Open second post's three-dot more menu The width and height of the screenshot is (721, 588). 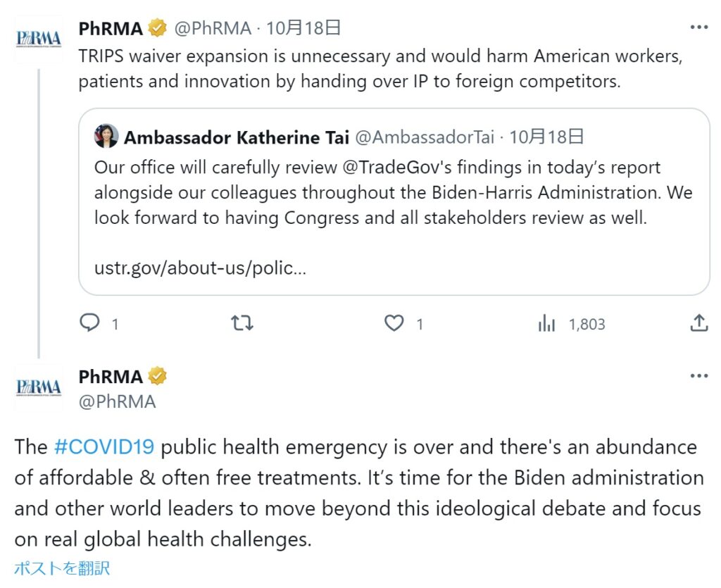point(698,376)
